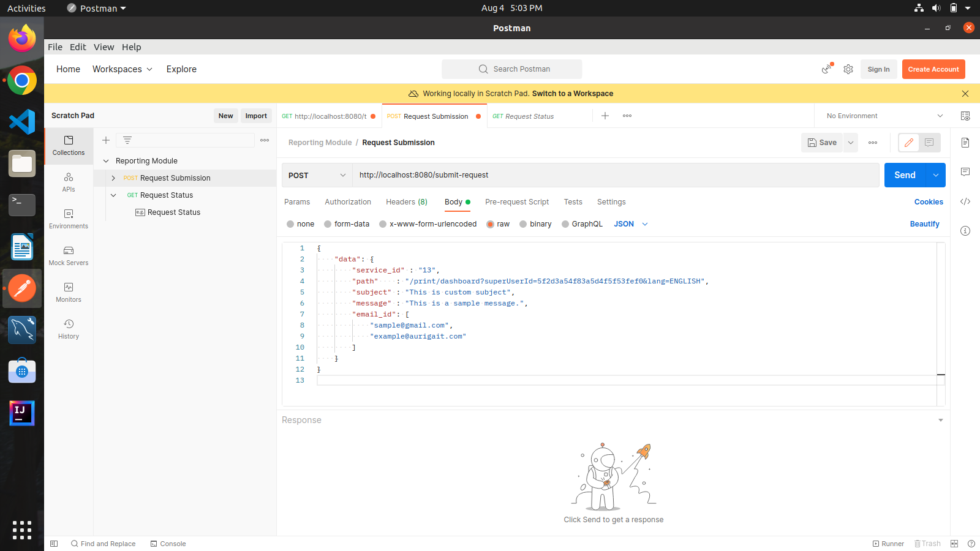980x551 pixels.
Task: Open the View menu
Action: 104,47
